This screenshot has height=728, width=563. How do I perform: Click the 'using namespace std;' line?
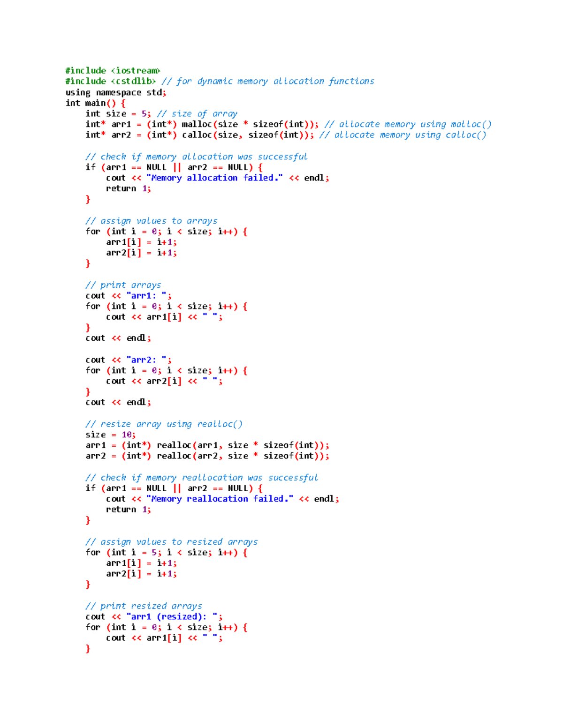116,92
